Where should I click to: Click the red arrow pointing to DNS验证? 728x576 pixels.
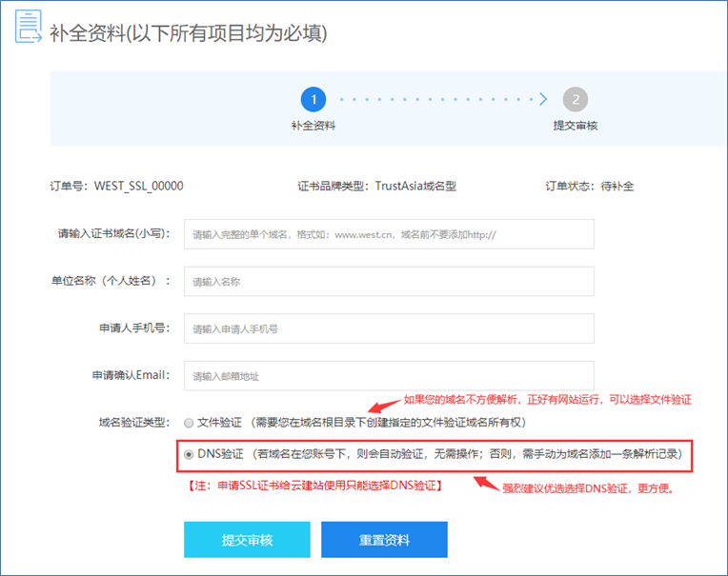487,482
